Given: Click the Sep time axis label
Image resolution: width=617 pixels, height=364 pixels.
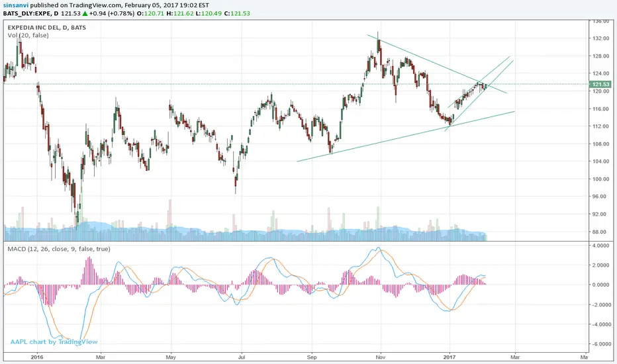Looking at the screenshot, I should click(x=312, y=357).
